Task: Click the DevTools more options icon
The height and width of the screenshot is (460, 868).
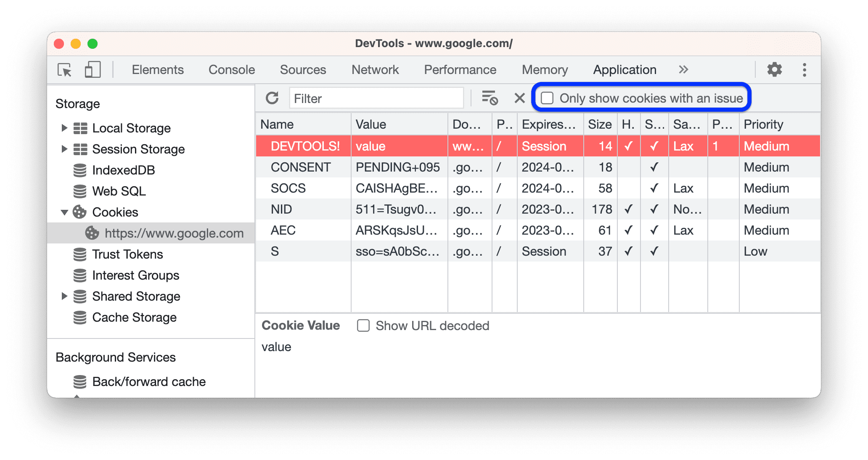Action: coord(804,69)
